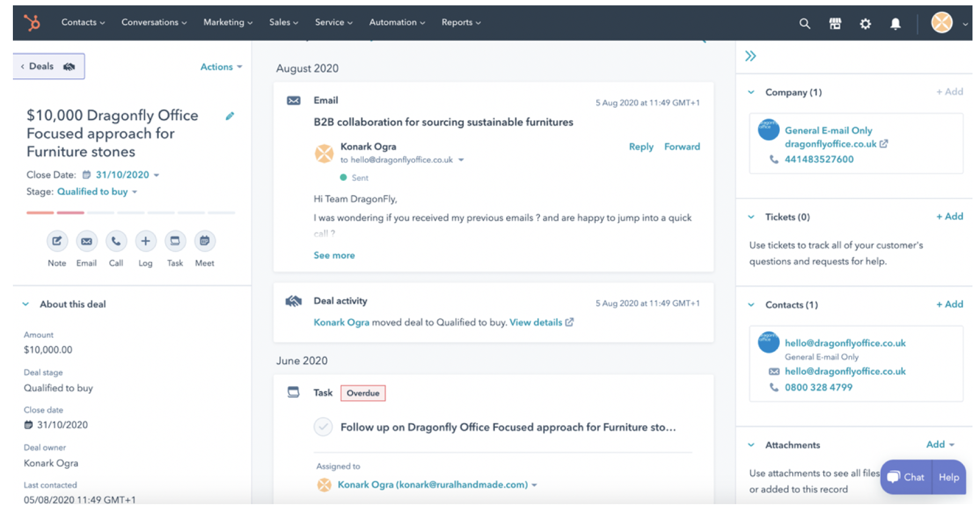
Task: Click the contact avatar for hello@dragonflyoffice.co.uk
Action: pyautogui.click(x=769, y=342)
